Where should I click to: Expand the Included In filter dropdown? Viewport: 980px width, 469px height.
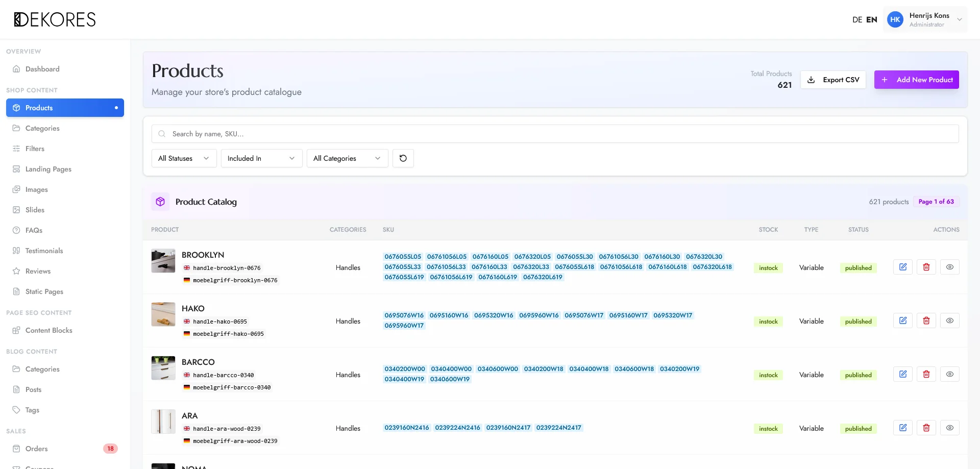click(261, 158)
